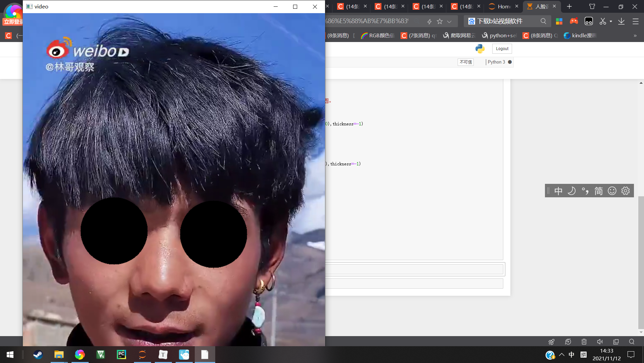The image size is (644, 363).
Task: Open the Windows Start menu
Action: (x=10, y=355)
